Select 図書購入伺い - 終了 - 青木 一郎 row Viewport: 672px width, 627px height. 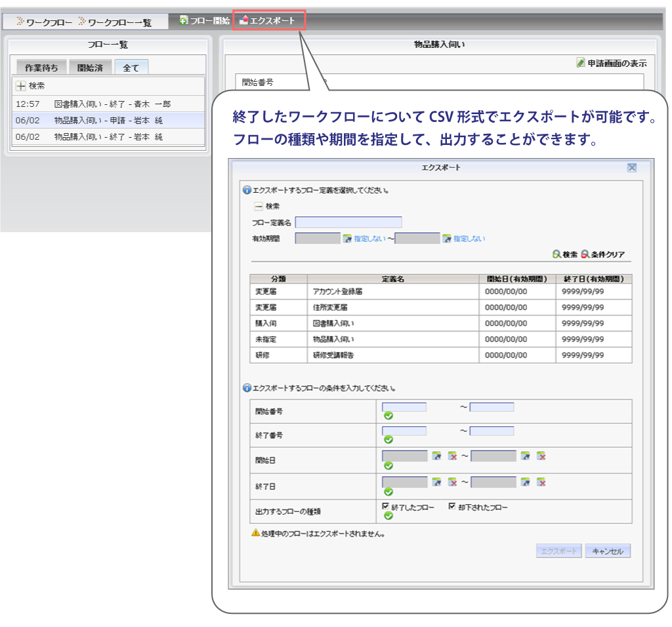tap(108, 104)
